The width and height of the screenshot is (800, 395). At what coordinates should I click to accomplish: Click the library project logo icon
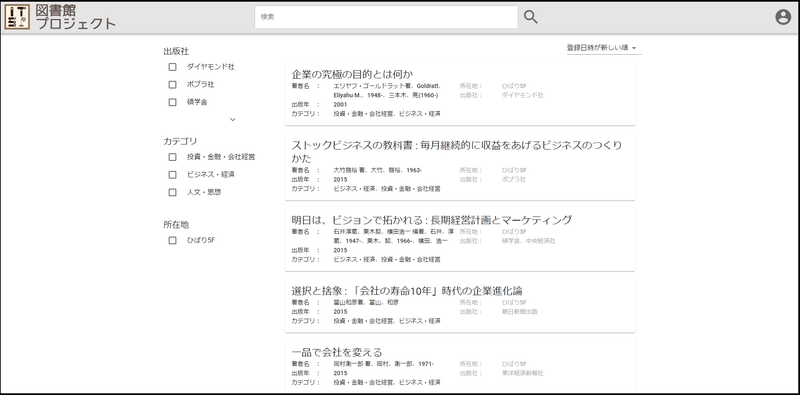pyautogui.click(x=17, y=17)
